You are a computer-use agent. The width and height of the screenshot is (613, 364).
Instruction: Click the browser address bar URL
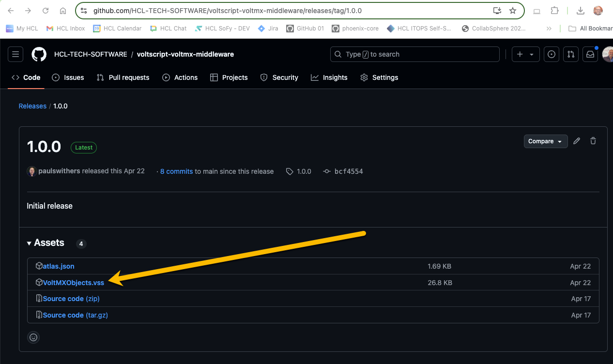227,11
